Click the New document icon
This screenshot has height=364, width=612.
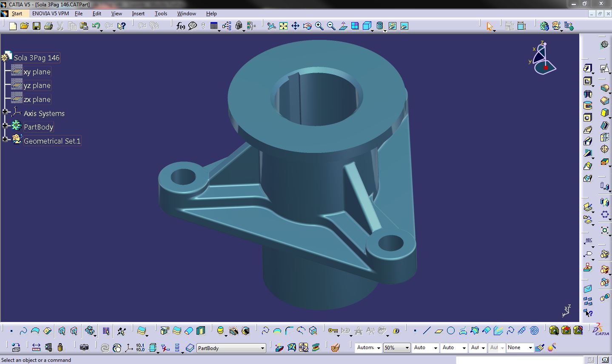[x=13, y=26]
